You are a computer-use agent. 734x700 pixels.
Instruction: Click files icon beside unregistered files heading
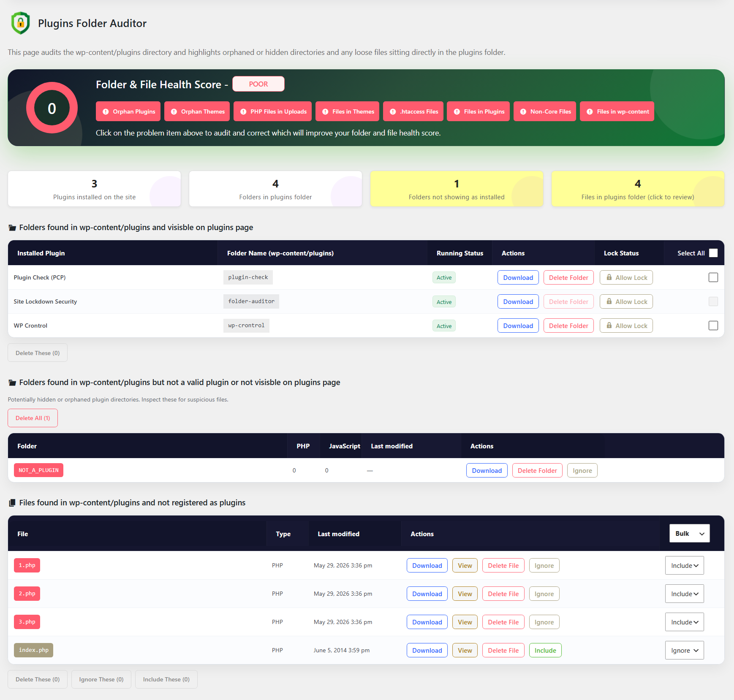[12, 503]
